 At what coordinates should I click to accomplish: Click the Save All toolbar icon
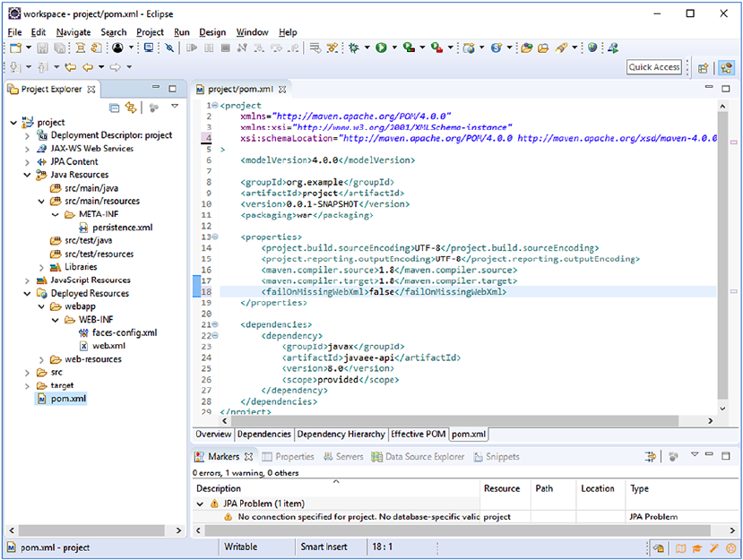click(60, 47)
